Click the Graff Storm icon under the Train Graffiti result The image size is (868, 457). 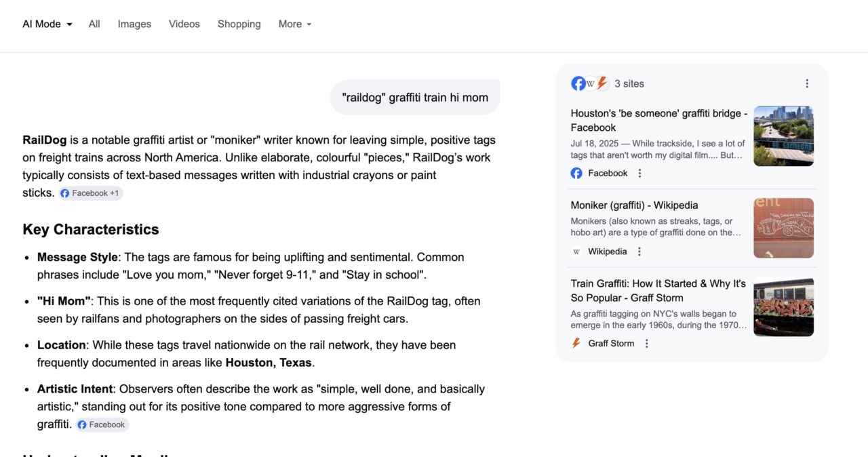pos(575,343)
